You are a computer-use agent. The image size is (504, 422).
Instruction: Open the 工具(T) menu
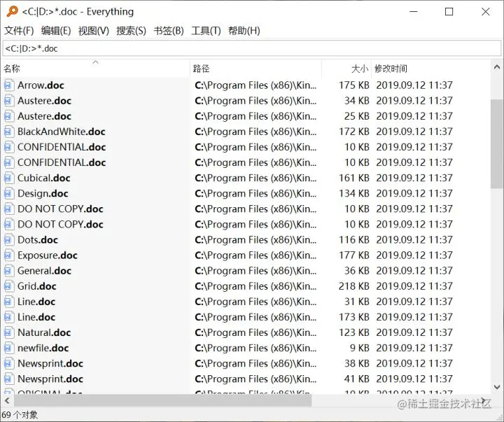pos(206,31)
